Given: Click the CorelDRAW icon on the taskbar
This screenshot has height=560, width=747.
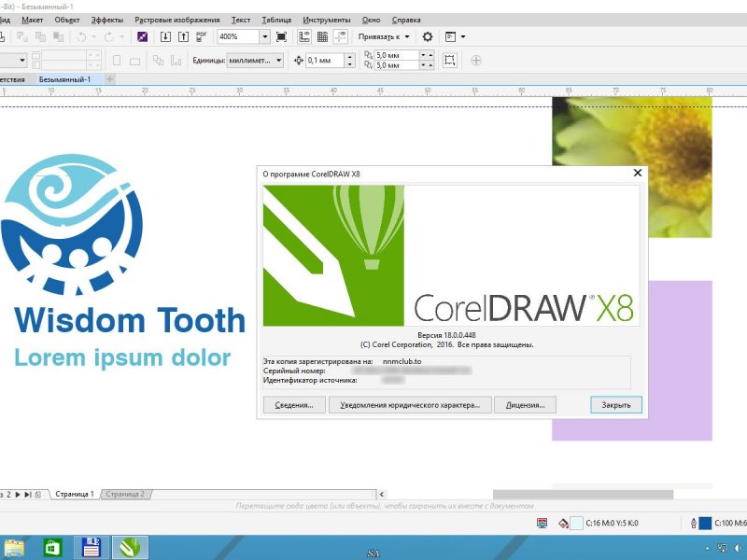Looking at the screenshot, I should pyautogui.click(x=130, y=548).
